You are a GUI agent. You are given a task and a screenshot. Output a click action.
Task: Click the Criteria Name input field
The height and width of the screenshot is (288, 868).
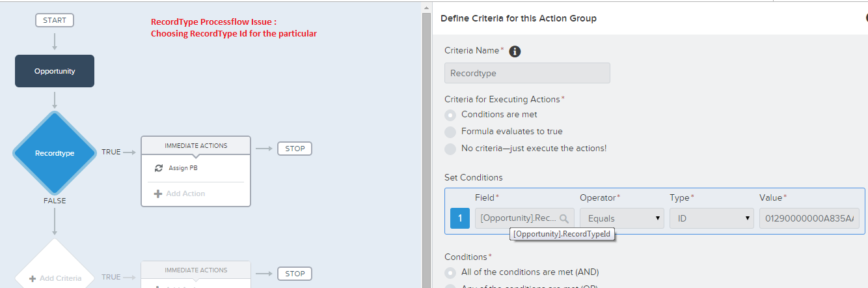527,73
